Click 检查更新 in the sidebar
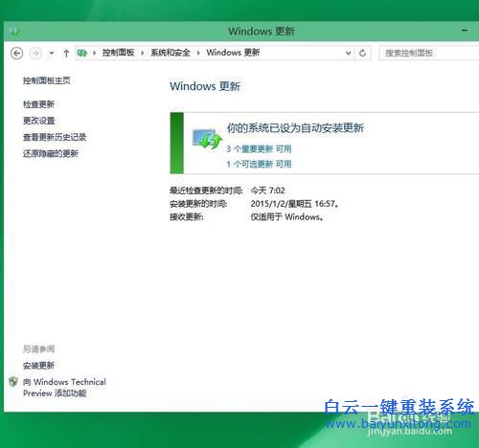This screenshot has height=448, width=479. [38, 104]
